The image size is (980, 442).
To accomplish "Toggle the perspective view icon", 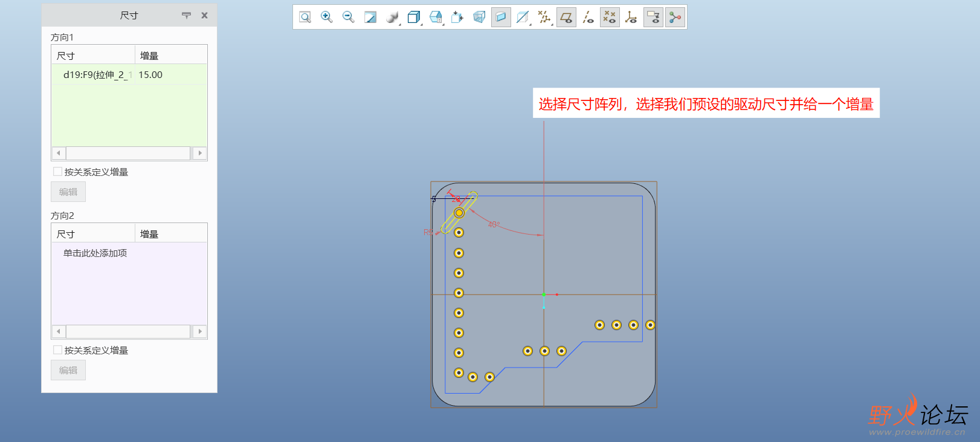I will click(479, 18).
